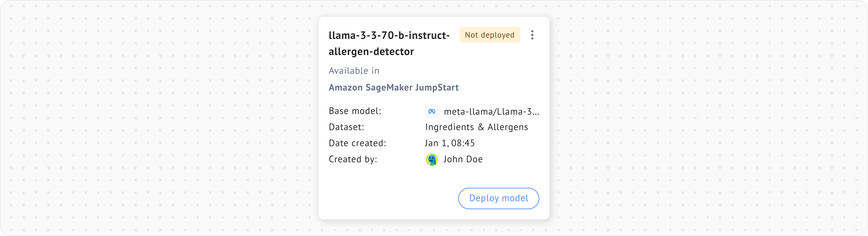Viewport: 868px width, 236px height.
Task: Click title line 'llama-3-3-70-b-instruct-'
Action: (x=389, y=35)
